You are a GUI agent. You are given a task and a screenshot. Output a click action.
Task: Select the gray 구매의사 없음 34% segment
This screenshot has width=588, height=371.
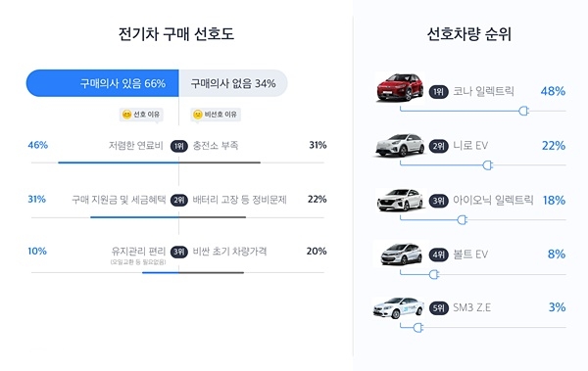[x=233, y=83]
